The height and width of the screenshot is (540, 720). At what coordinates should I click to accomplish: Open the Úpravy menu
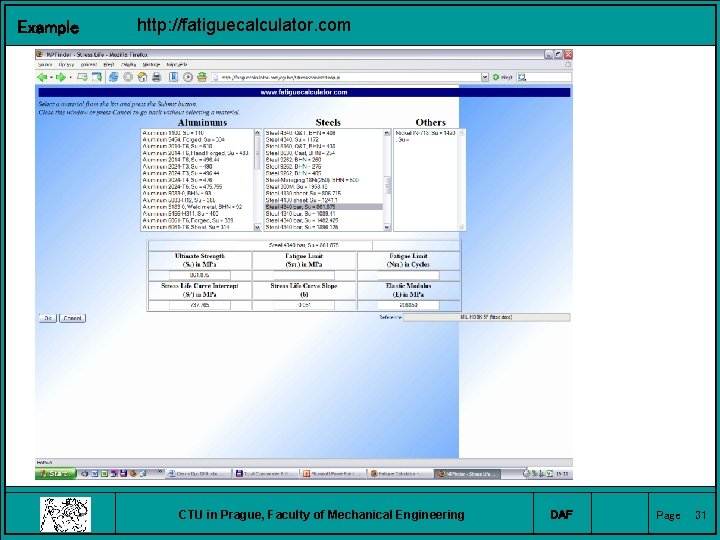coord(66,65)
